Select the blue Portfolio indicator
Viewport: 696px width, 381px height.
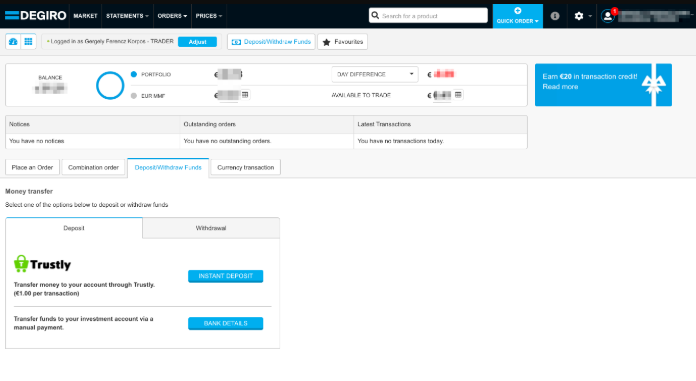coord(134,74)
